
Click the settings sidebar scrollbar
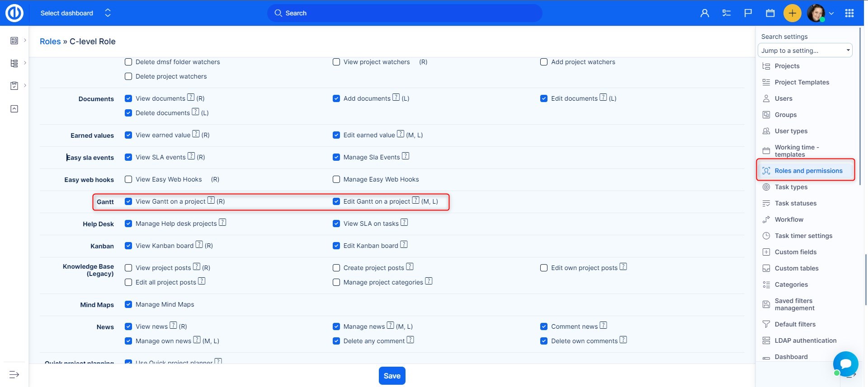pos(860,104)
